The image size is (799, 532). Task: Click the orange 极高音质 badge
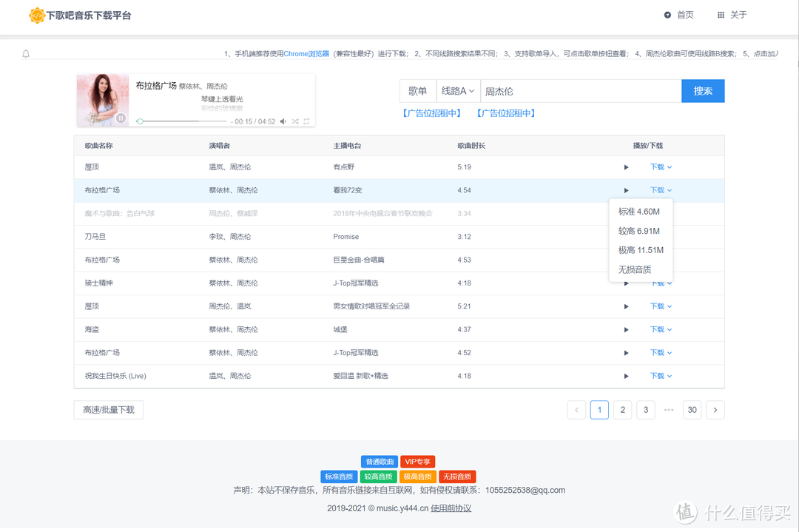[x=417, y=477]
